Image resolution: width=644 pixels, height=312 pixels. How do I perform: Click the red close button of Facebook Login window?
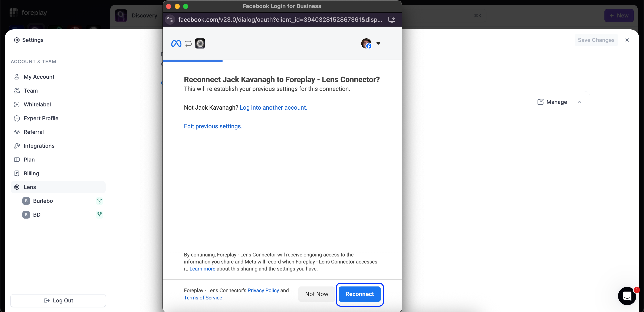pyautogui.click(x=169, y=6)
